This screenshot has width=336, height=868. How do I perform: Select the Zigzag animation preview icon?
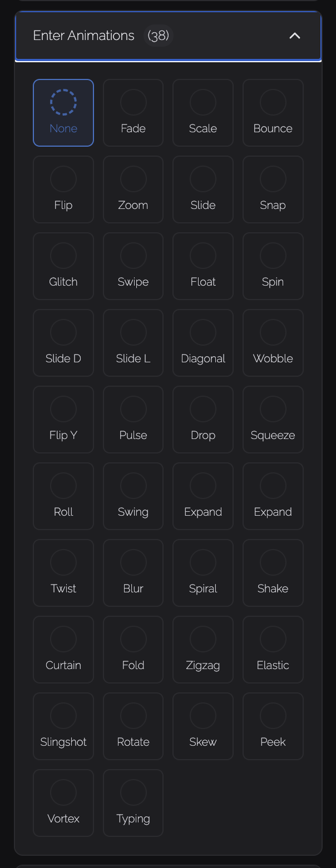coord(203,639)
